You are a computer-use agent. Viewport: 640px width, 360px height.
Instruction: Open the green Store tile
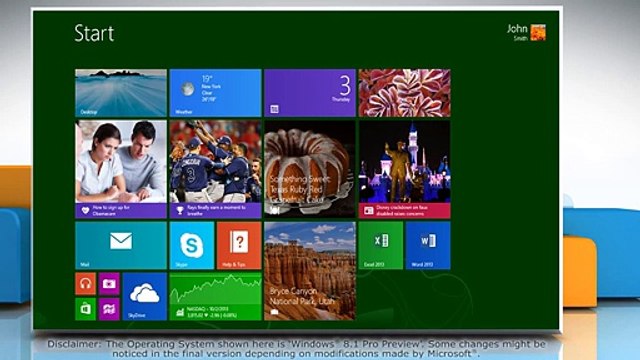(x=85, y=309)
